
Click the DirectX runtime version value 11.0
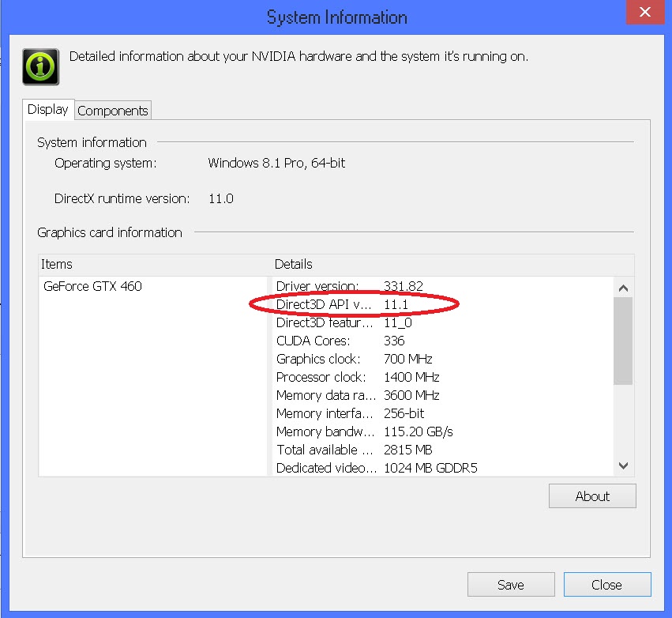pos(221,198)
